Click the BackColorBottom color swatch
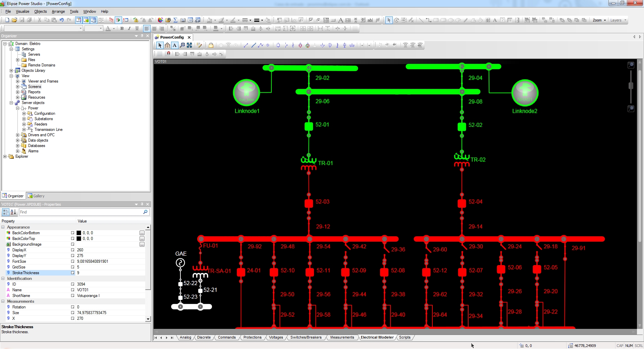The height and width of the screenshot is (349, 644). coord(78,233)
